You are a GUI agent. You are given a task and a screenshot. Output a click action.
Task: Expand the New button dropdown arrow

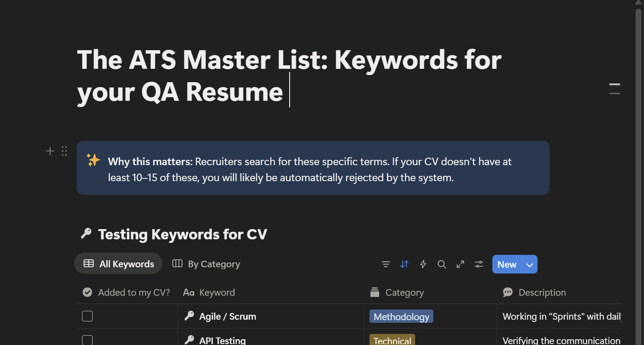(530, 265)
